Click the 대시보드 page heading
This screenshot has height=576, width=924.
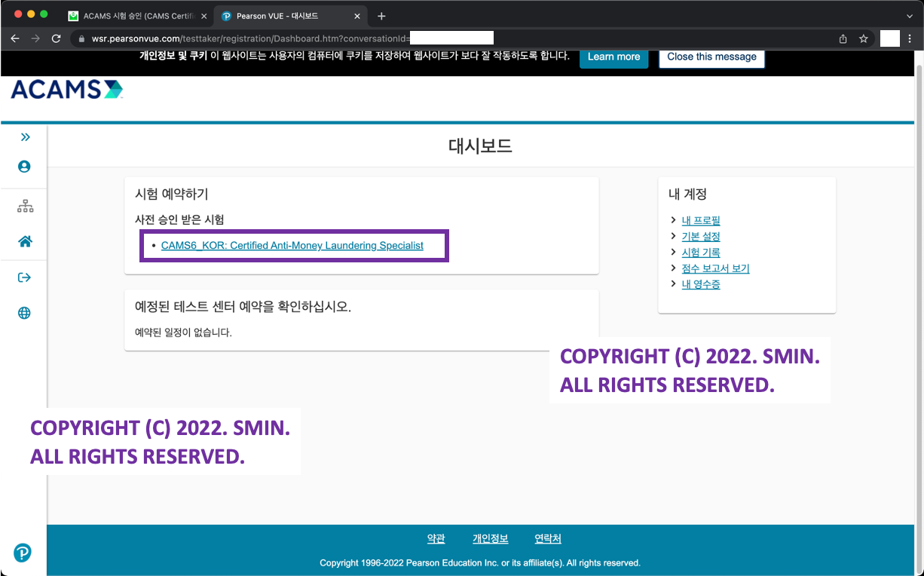tap(480, 146)
